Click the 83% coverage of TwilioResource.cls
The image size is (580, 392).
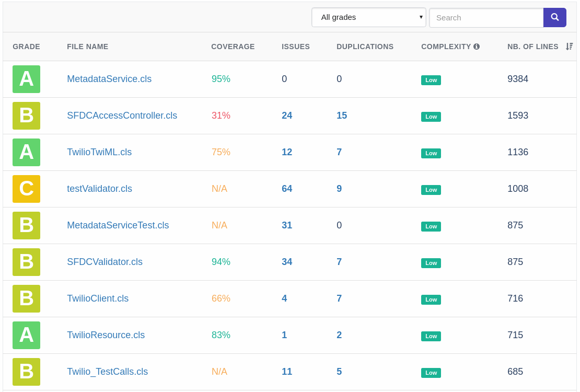pyautogui.click(x=221, y=335)
